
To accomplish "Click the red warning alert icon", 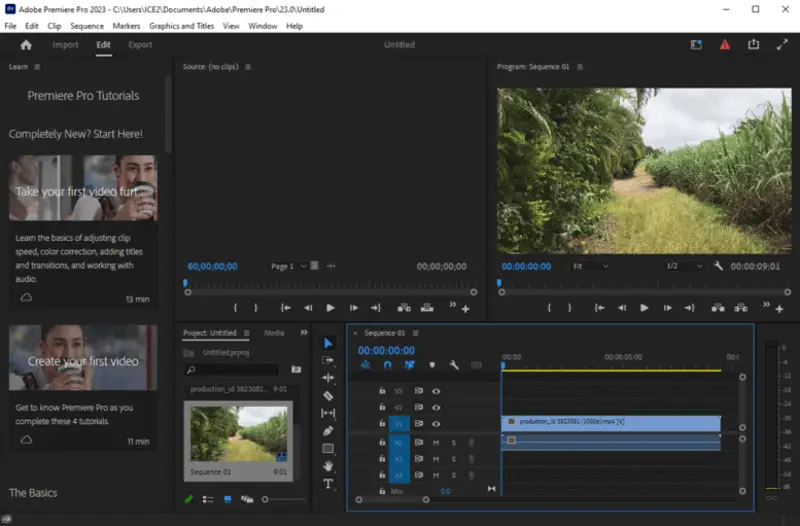I will [724, 45].
